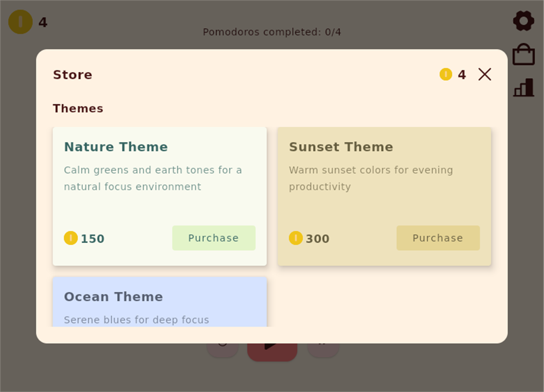Click the coin count beside the close button

[461, 74]
